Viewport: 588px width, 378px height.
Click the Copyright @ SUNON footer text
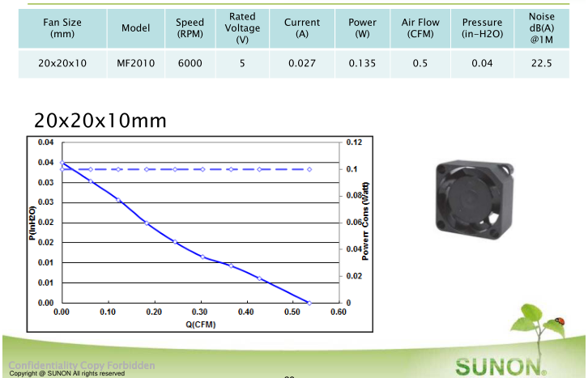[x=67, y=373]
